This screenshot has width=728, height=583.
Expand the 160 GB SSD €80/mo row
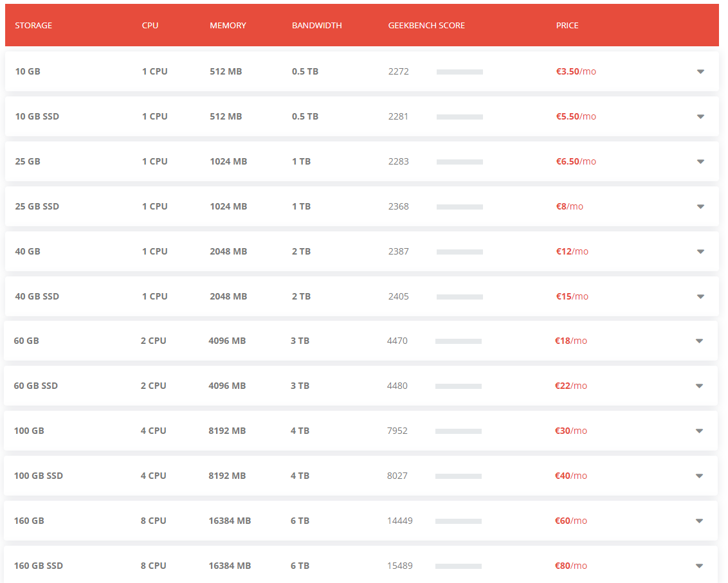click(699, 566)
